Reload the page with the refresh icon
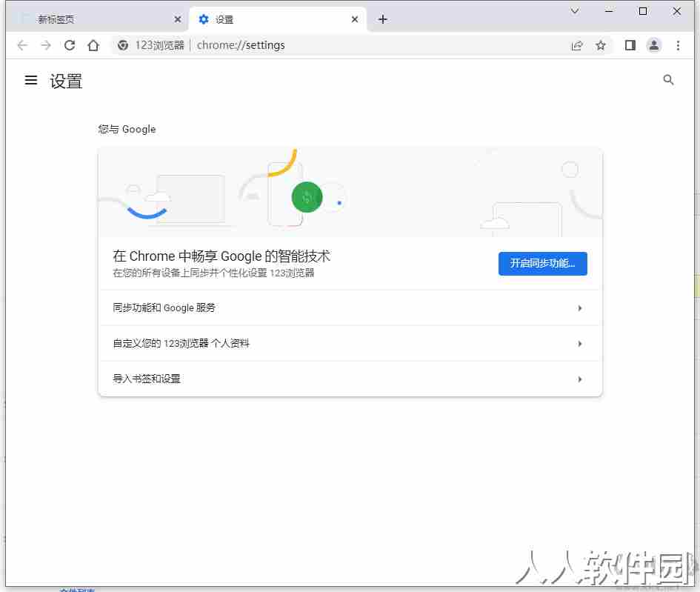 pos(70,45)
